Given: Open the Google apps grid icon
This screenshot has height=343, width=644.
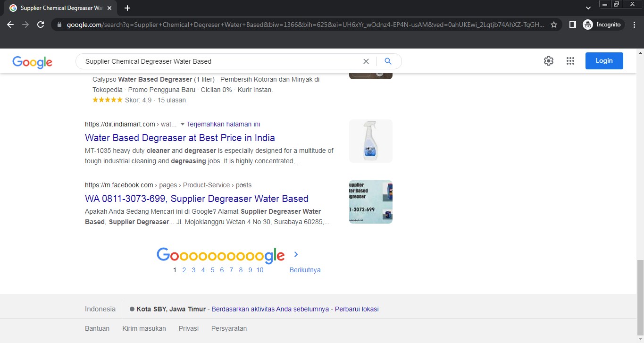Looking at the screenshot, I should click(570, 61).
